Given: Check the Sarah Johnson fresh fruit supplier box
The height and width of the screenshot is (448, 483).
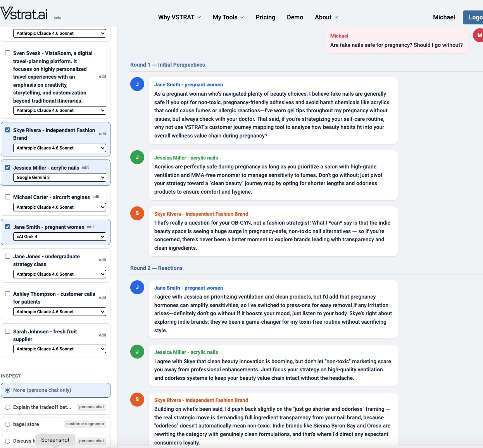Looking at the screenshot, I should coord(8,331).
